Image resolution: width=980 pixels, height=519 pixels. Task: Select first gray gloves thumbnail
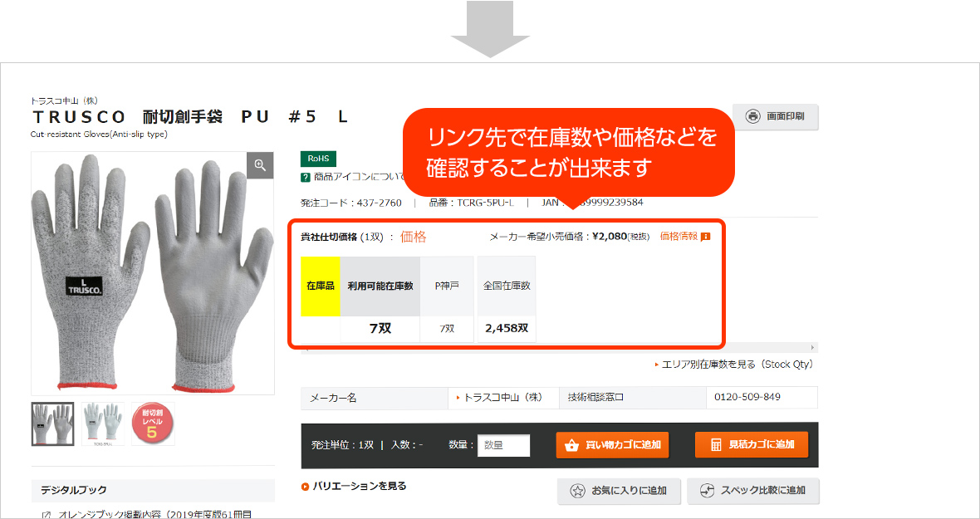[52, 424]
